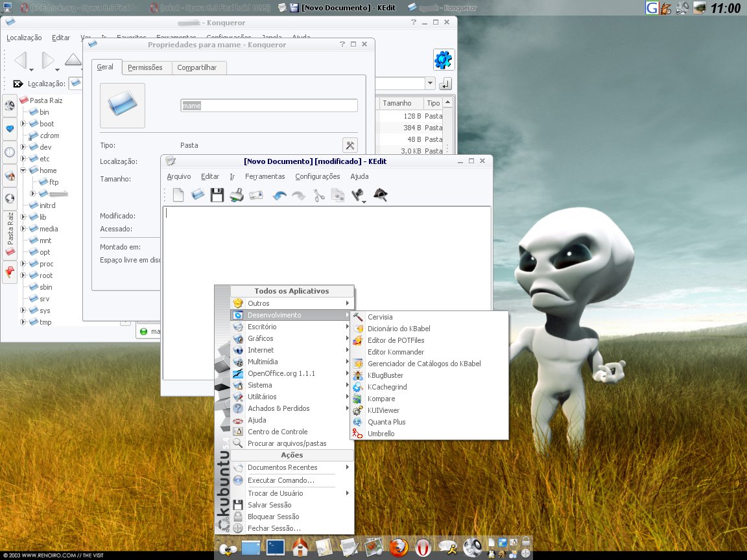Clear the Konqueror location field
Screen dimensions: 747x560
[18, 84]
